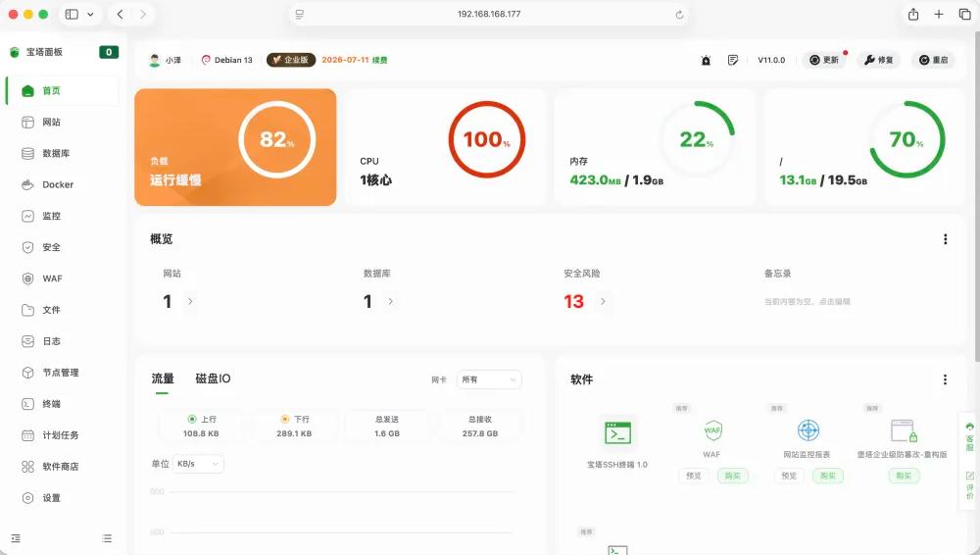The image size is (980, 555).
Task: Open the notification bell icon in header
Action: [706, 60]
